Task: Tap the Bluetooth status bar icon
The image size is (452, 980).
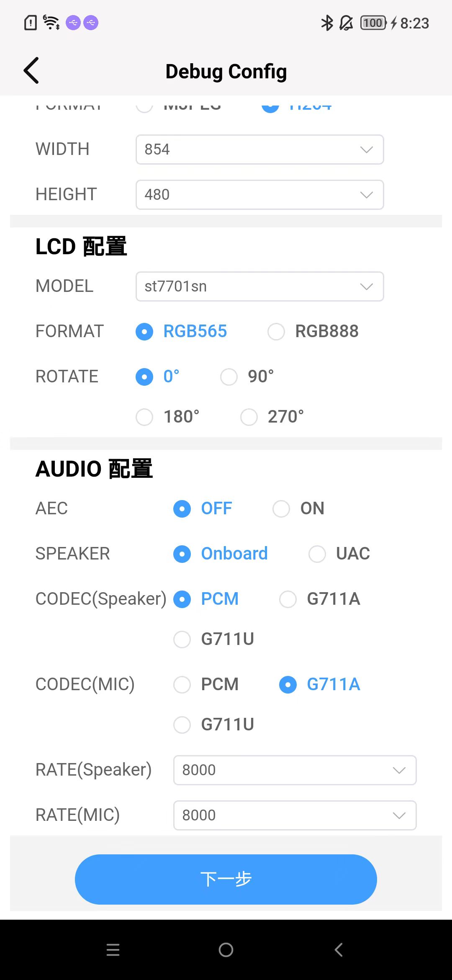Action: click(x=327, y=23)
